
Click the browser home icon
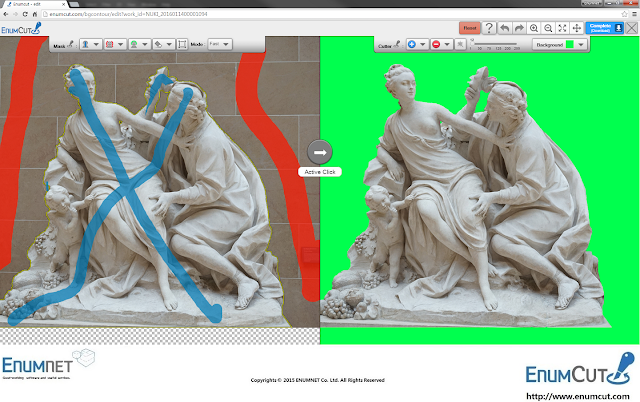35,14
